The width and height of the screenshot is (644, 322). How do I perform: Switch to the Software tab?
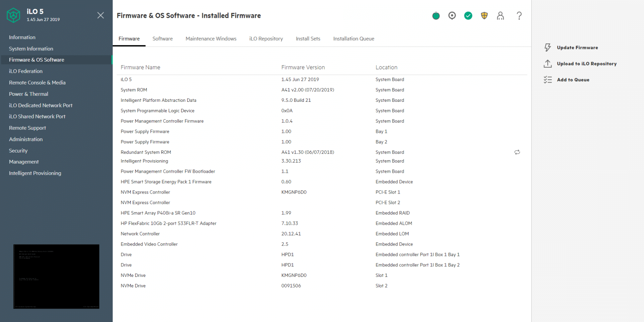coord(163,39)
